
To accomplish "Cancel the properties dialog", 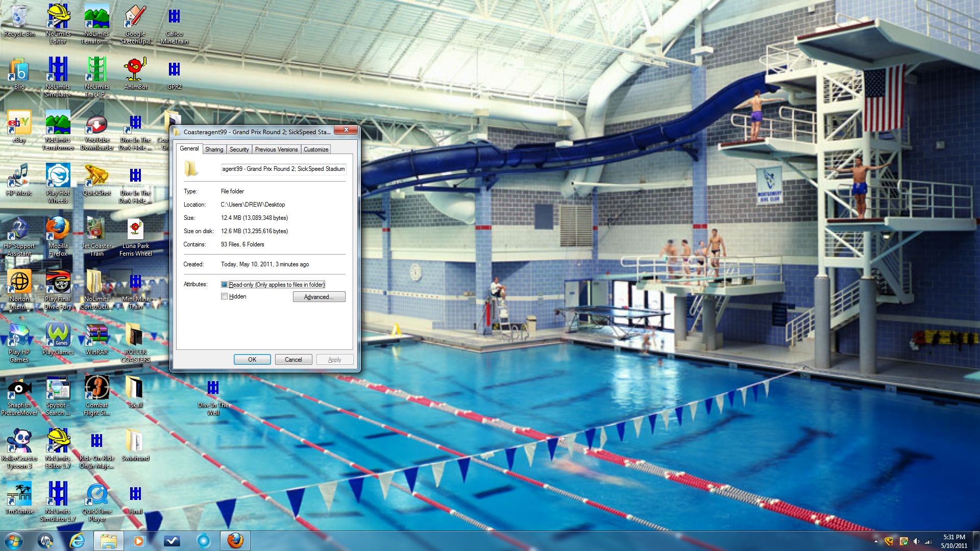I will 293,360.
